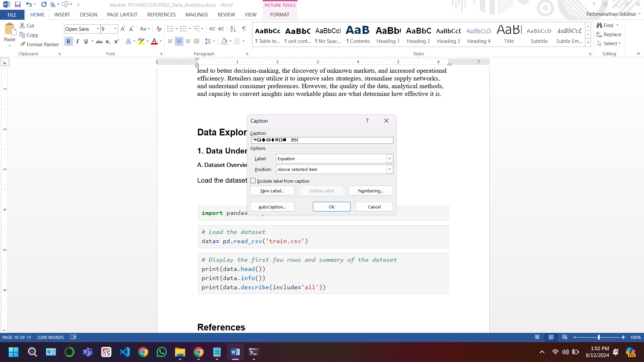
Task: Open the A-Z sort tool
Action: point(233,29)
